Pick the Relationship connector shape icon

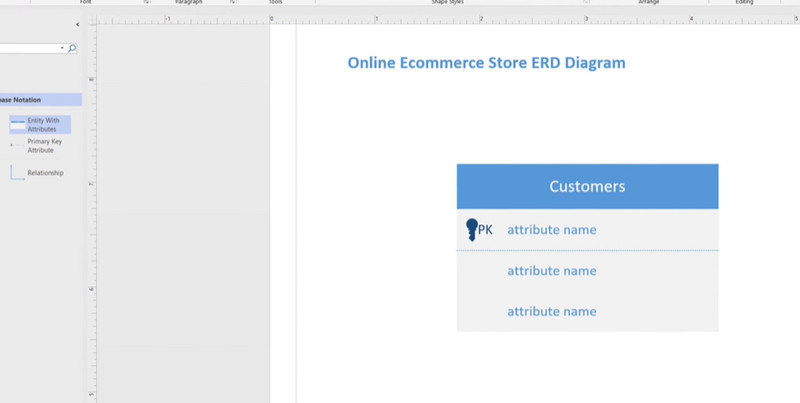17,173
